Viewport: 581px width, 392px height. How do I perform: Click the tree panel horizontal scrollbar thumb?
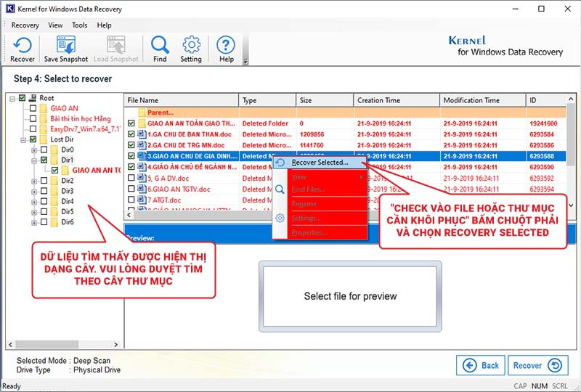[x=47, y=345]
